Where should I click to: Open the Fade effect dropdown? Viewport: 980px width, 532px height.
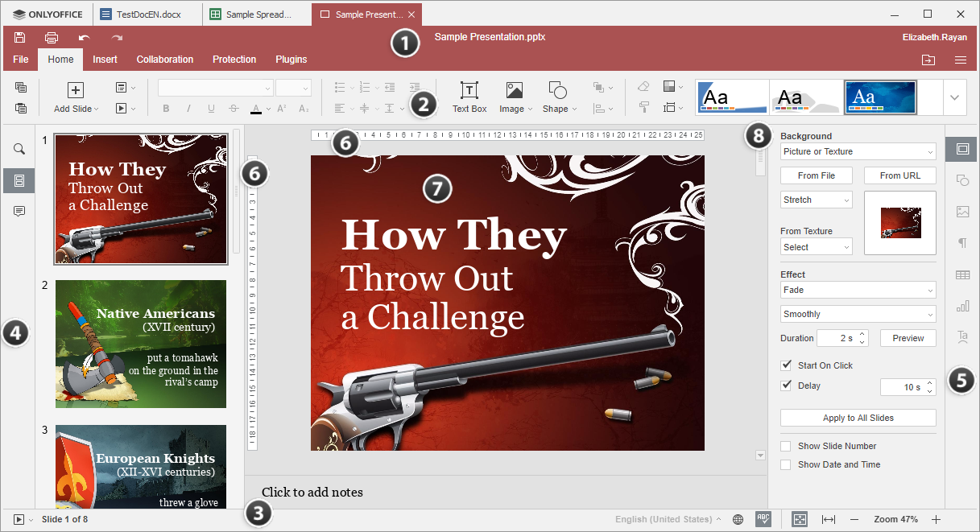(858, 290)
